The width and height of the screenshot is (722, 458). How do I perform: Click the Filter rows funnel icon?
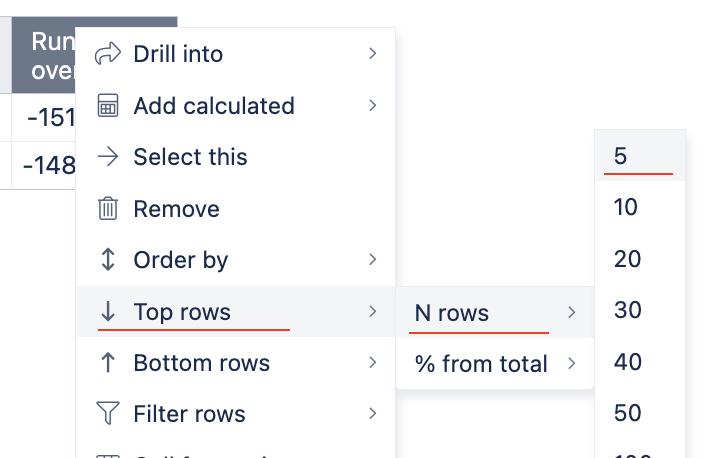(x=108, y=413)
